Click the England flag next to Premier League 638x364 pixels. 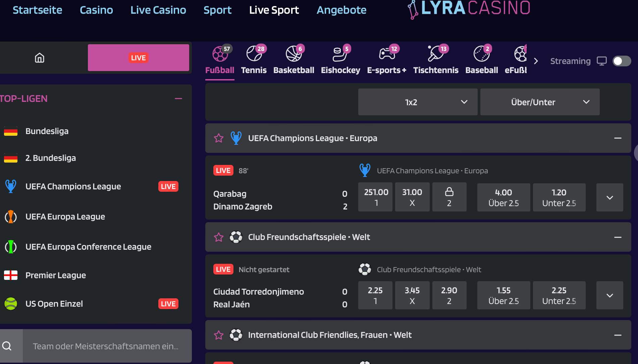pos(11,275)
